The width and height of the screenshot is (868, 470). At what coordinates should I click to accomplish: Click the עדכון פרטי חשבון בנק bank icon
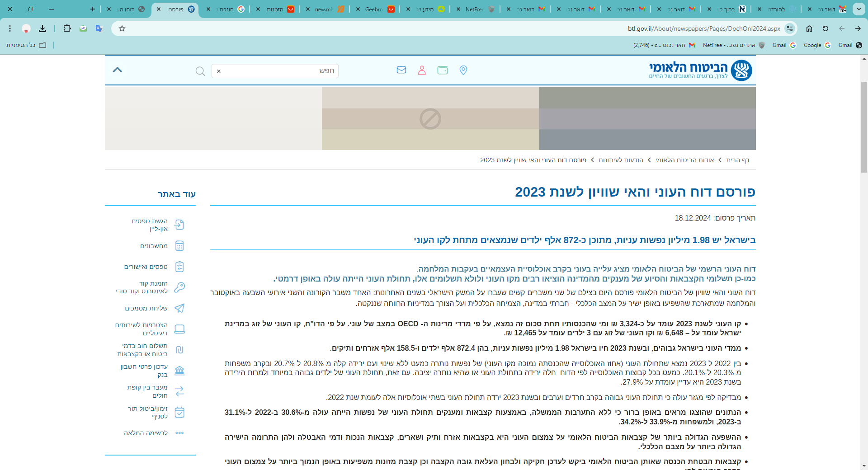pyautogui.click(x=180, y=370)
